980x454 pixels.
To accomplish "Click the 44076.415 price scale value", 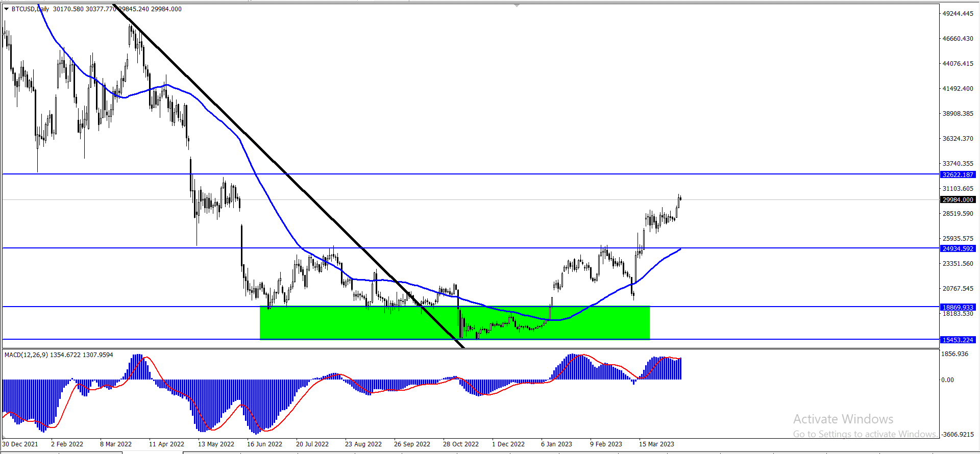I will (958, 64).
